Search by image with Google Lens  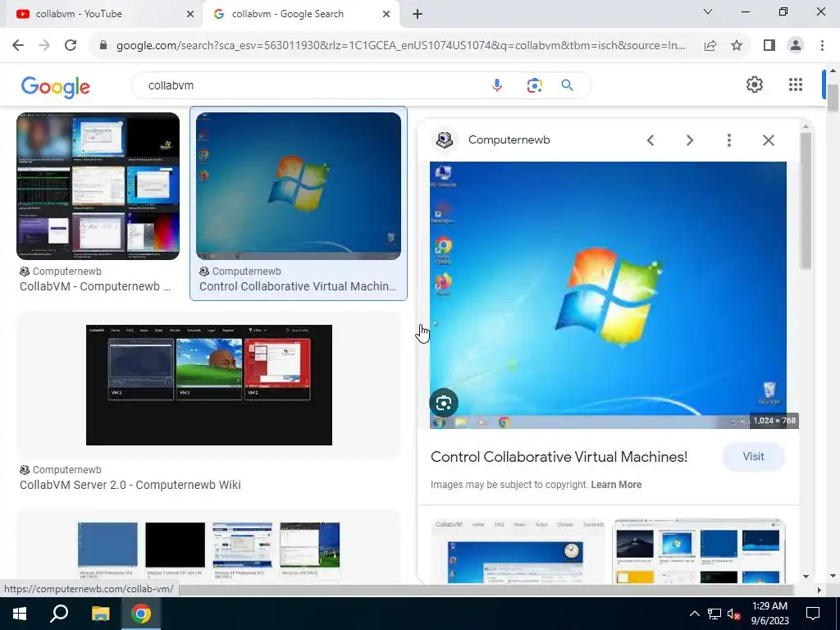point(534,85)
